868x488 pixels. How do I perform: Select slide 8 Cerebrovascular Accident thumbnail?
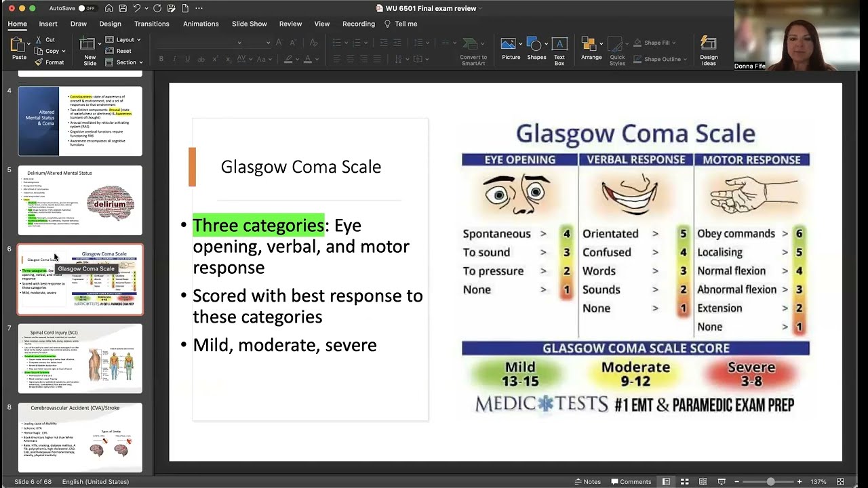coord(80,438)
